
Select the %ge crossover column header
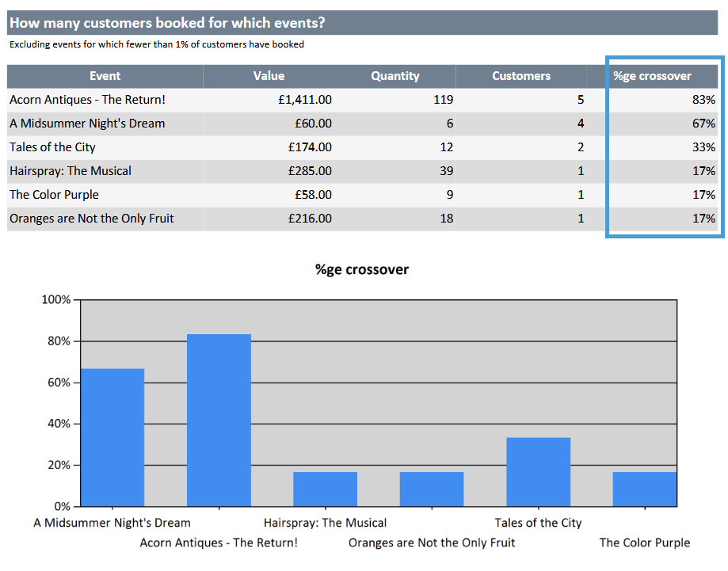(652, 76)
